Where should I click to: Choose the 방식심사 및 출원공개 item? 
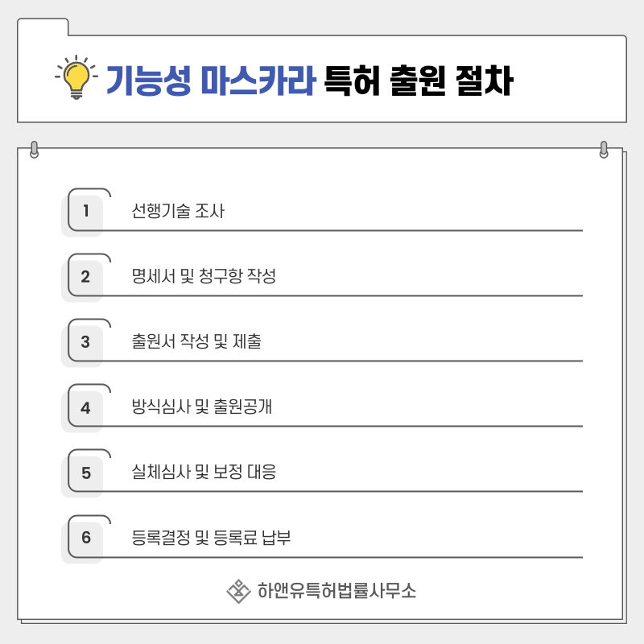click(x=201, y=407)
